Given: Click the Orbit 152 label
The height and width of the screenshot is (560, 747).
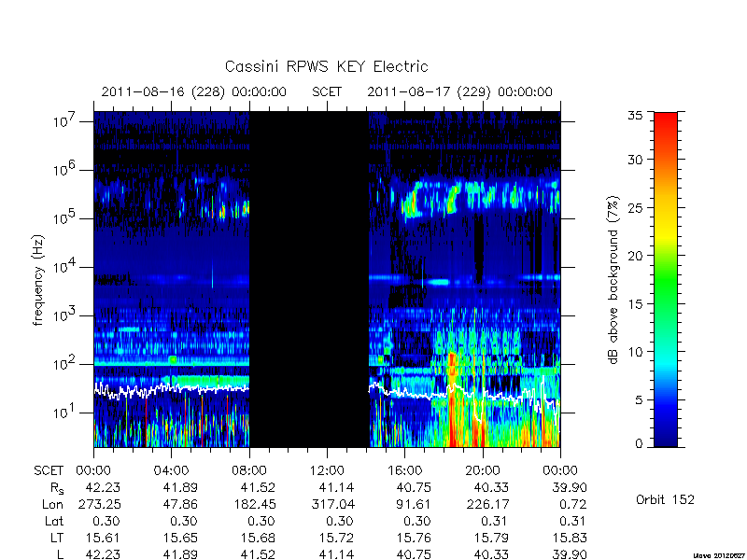Looking at the screenshot, I should click(x=665, y=499).
